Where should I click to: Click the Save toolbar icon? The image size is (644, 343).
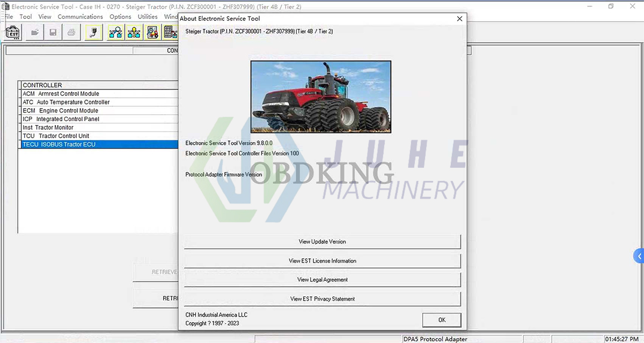click(x=52, y=32)
